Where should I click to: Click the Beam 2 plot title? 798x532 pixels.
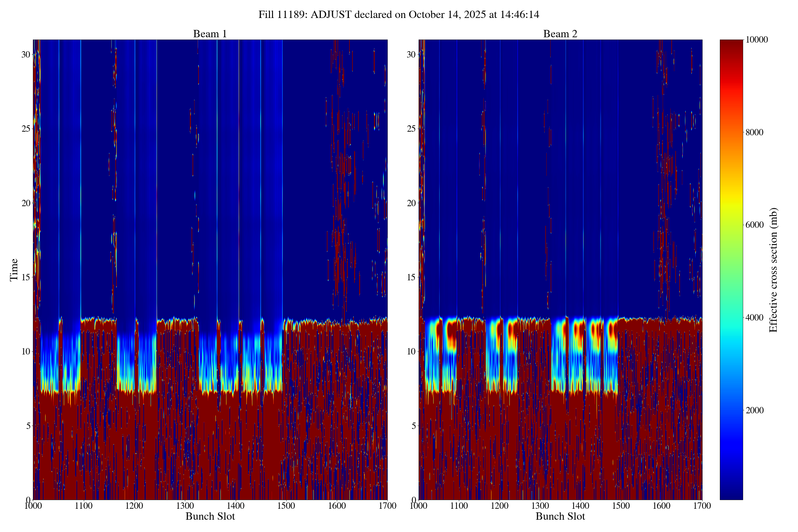pyautogui.click(x=560, y=34)
